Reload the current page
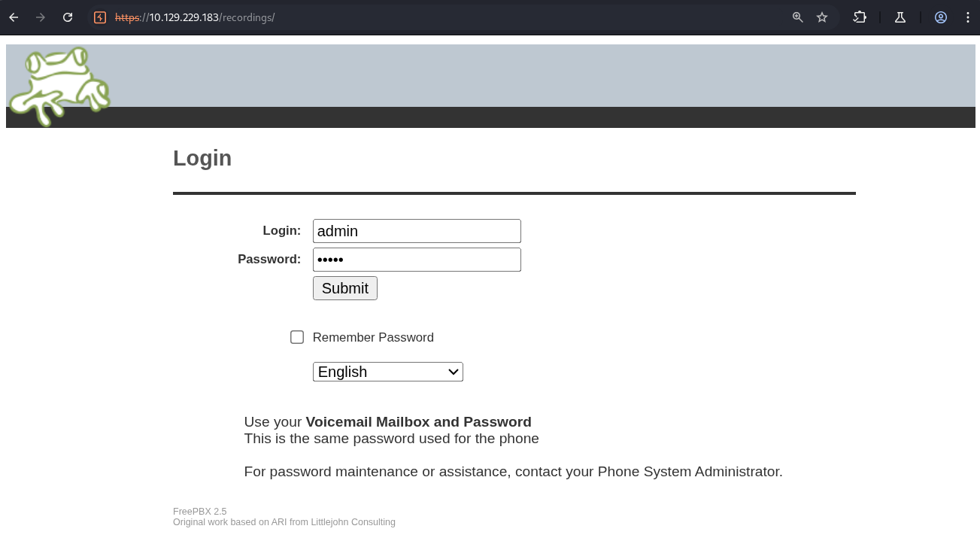Image resolution: width=980 pixels, height=541 pixels. click(x=68, y=17)
